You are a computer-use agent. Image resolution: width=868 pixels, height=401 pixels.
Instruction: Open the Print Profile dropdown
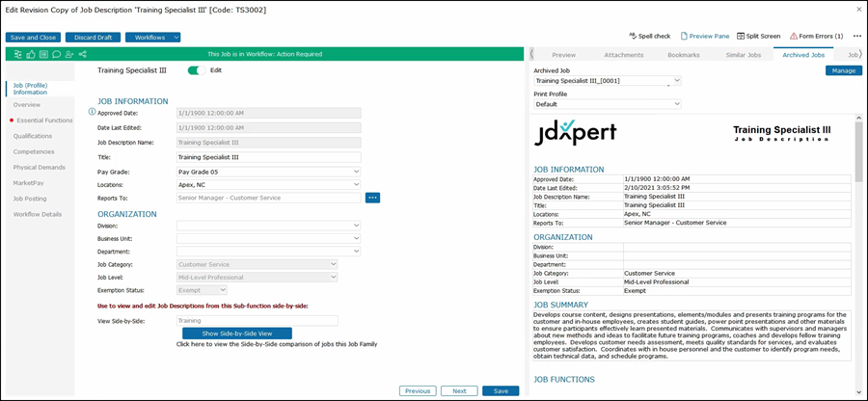coord(609,103)
